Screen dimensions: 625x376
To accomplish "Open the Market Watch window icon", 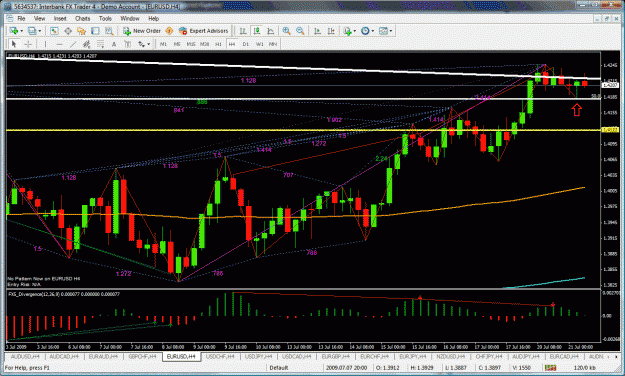I will click(54, 31).
